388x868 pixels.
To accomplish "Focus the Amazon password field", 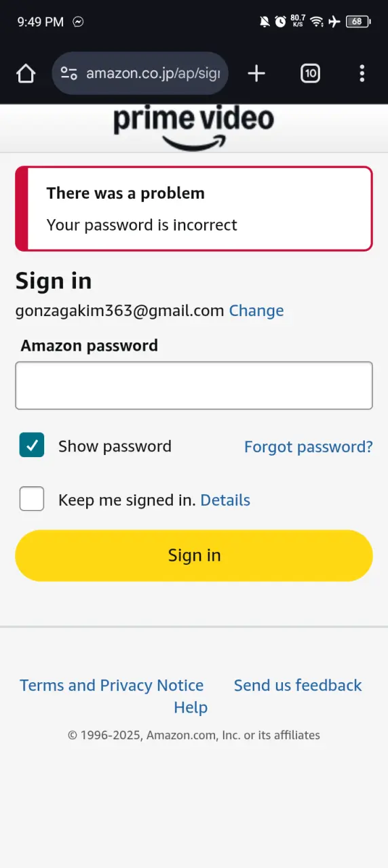I will click(x=194, y=385).
